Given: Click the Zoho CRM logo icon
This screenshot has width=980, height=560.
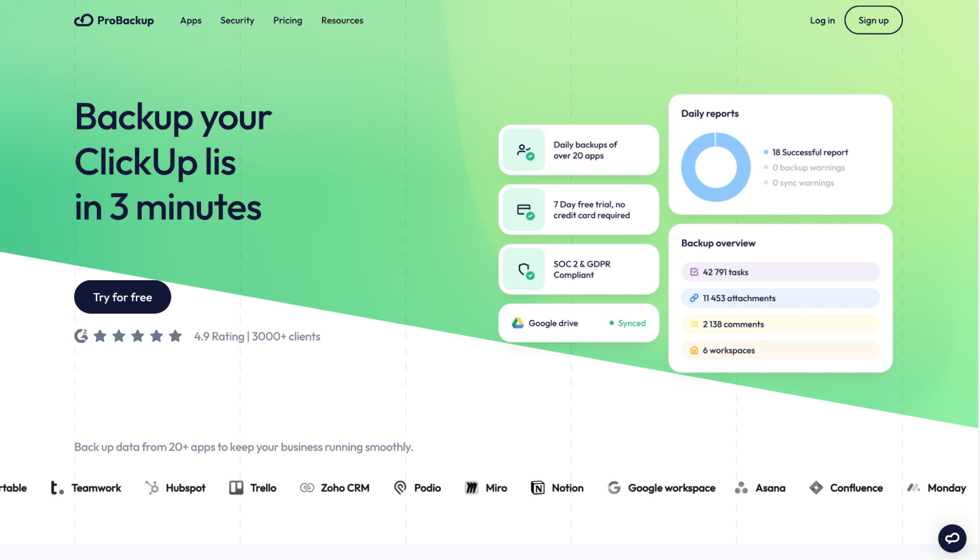Looking at the screenshot, I should (x=307, y=487).
